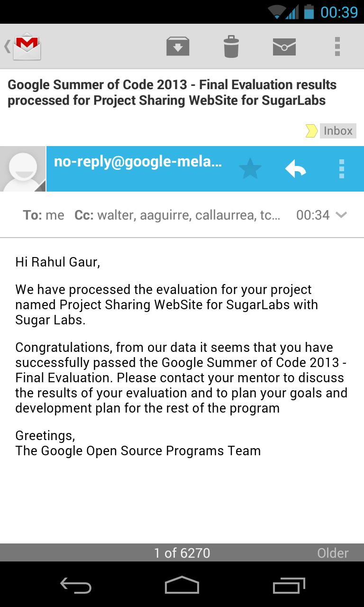This screenshot has width=364, height=607.
Task: Tap the 00:34 timestamp
Action: [313, 215]
